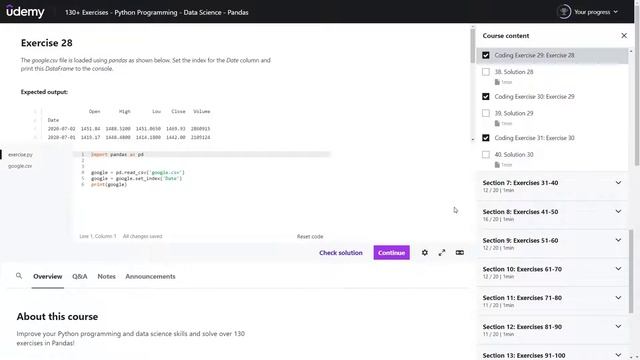Click the document icon under Solution 30
Screen dimensions: 640x360
pyautogui.click(x=497, y=165)
